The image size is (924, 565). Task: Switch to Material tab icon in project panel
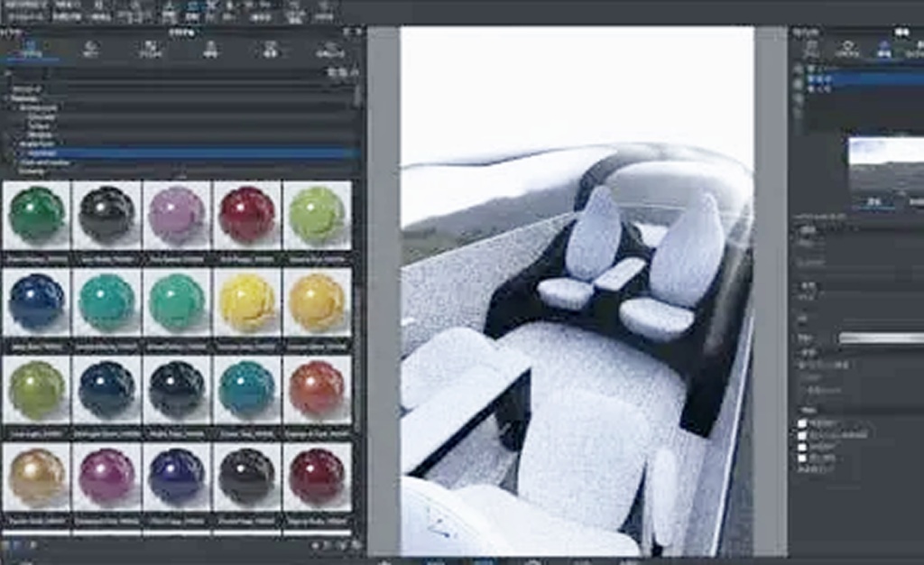pos(847,49)
